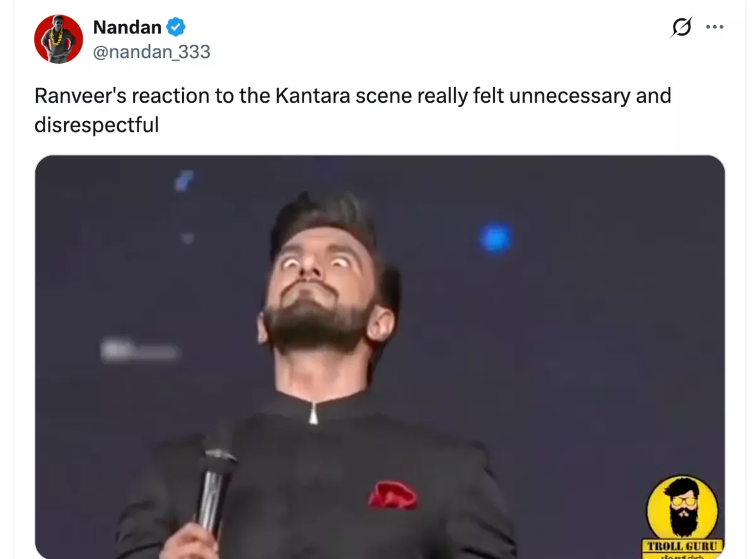Click the red pocket square in video
Viewport: 756px width, 559px height.
[392, 495]
